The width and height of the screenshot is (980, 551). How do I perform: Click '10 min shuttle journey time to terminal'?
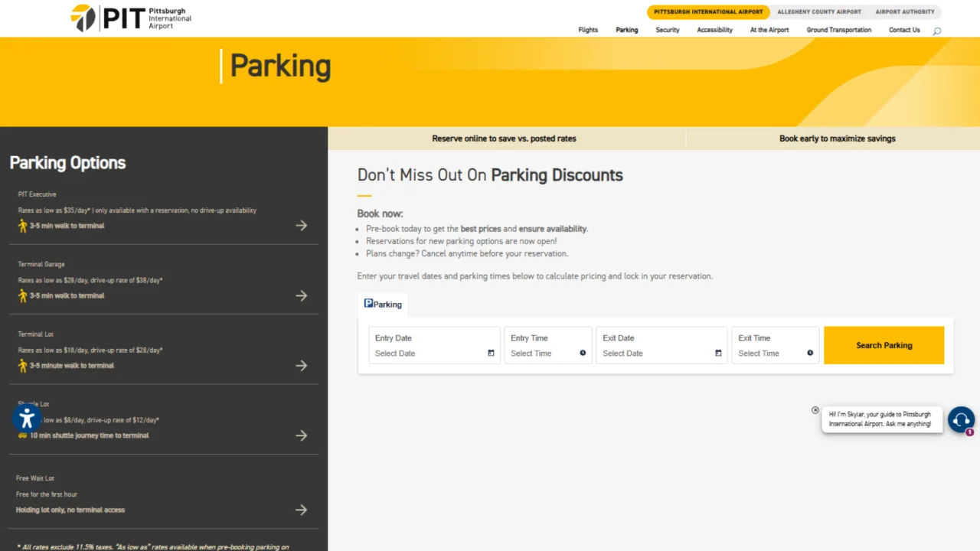point(90,435)
